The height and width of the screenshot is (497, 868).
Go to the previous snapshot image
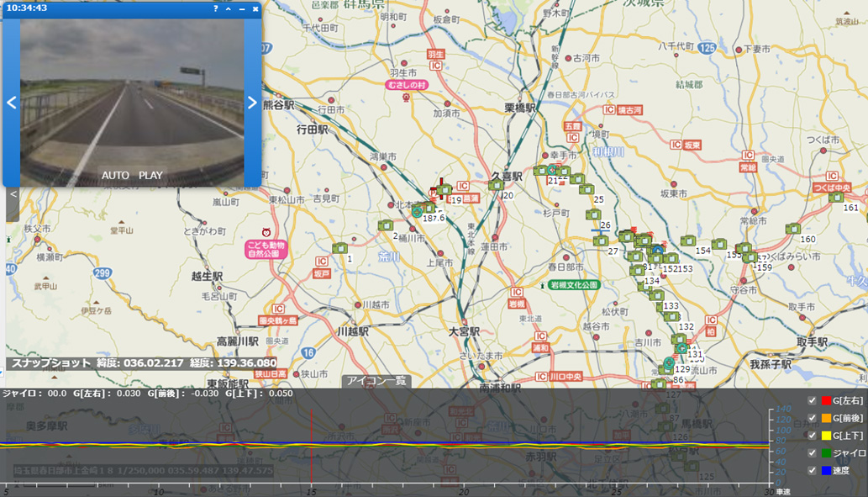(x=12, y=103)
